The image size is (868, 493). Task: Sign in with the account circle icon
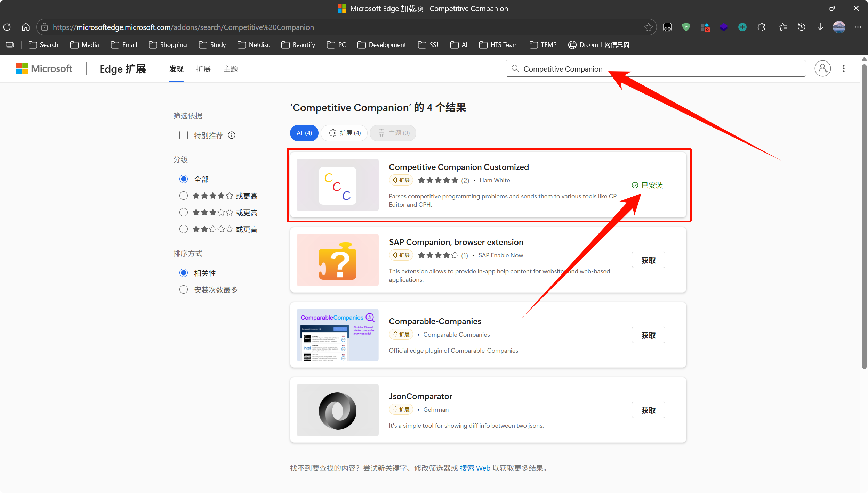point(823,68)
